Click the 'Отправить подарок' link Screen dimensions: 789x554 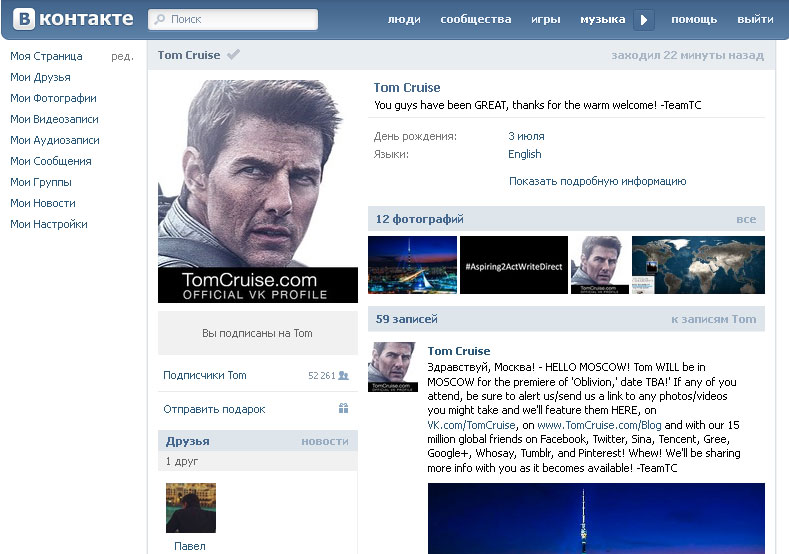point(214,409)
